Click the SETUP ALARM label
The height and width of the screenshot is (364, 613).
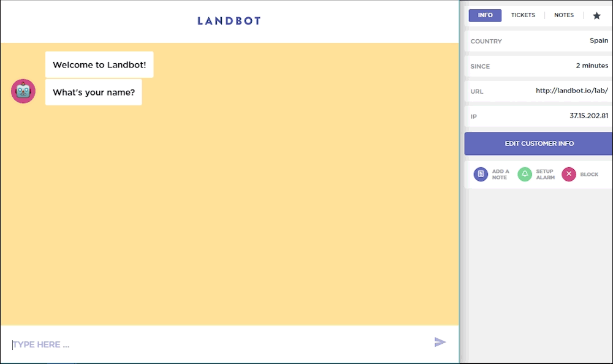(x=546, y=175)
